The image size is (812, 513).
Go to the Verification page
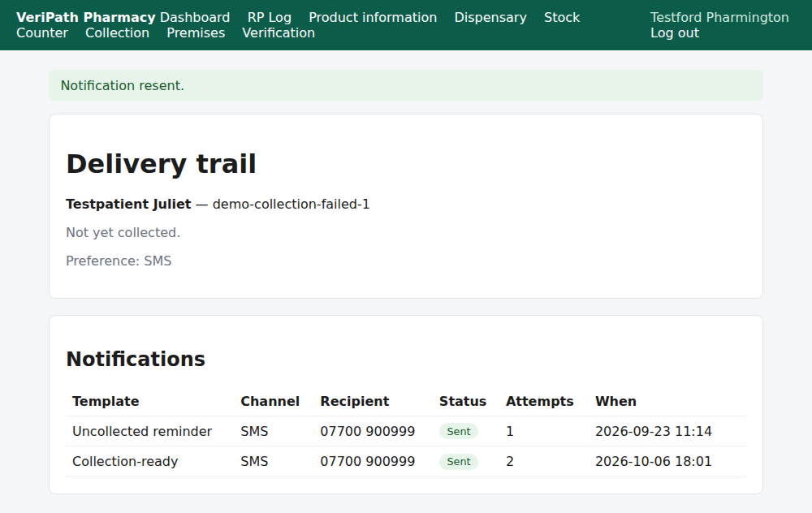(x=279, y=32)
